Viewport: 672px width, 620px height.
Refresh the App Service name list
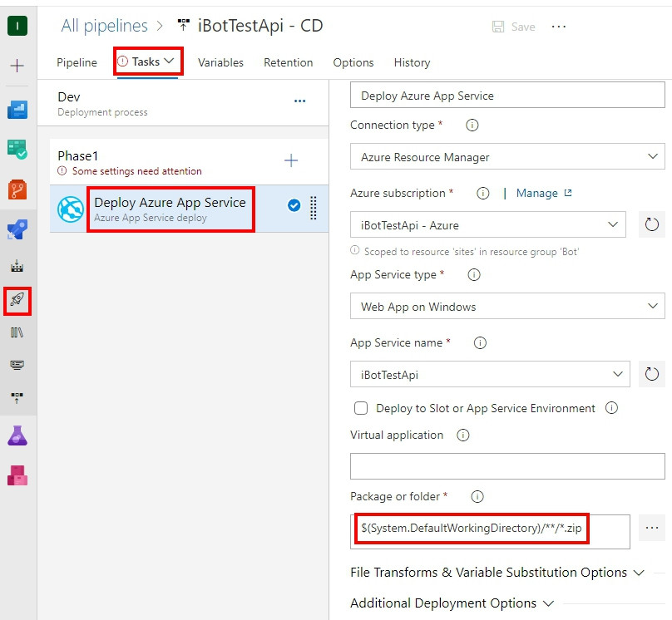click(x=651, y=374)
